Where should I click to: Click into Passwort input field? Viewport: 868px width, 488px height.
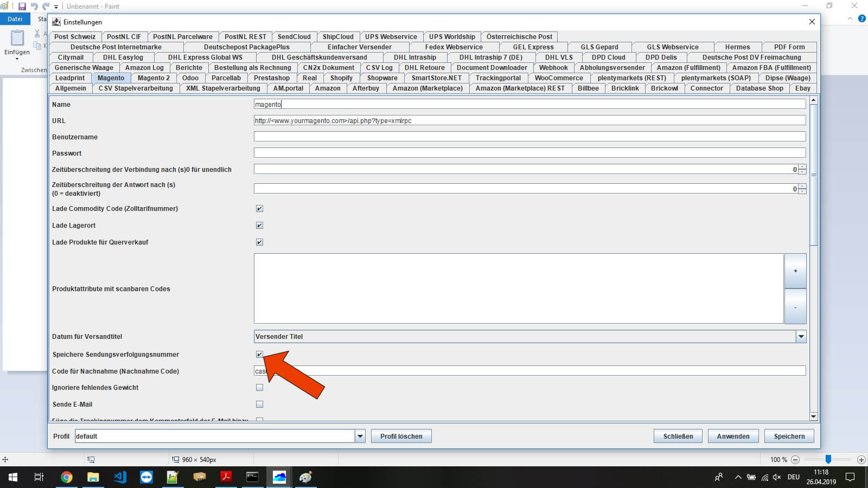tap(529, 153)
